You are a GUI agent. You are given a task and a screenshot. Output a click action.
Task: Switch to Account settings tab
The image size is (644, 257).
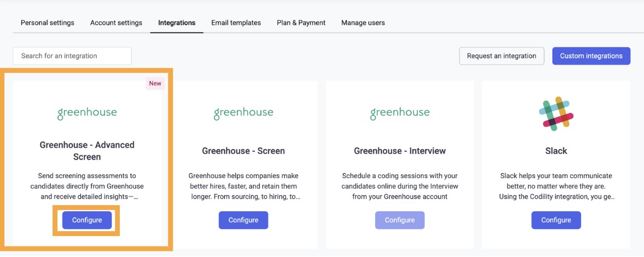pyautogui.click(x=116, y=23)
